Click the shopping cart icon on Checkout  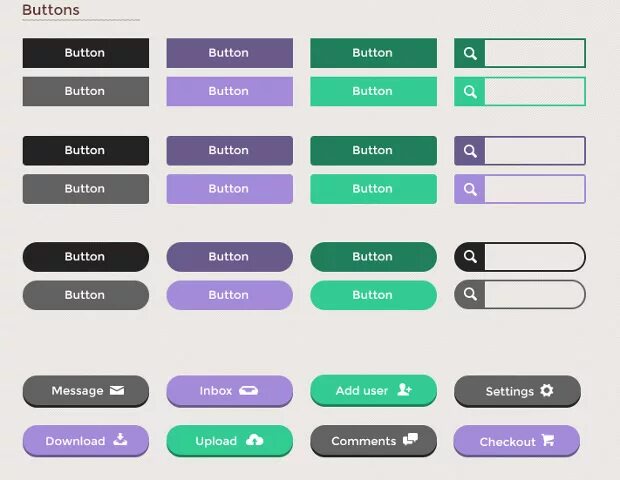tap(547, 440)
